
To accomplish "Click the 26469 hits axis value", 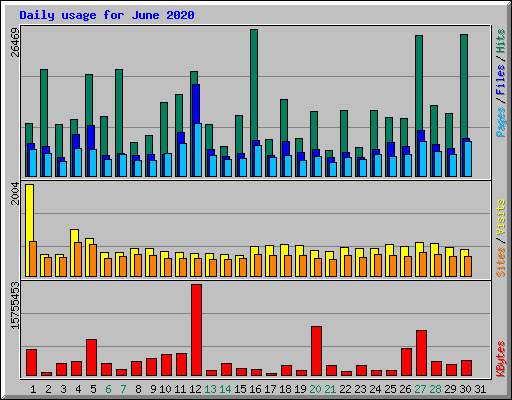I will [x=15, y=42].
